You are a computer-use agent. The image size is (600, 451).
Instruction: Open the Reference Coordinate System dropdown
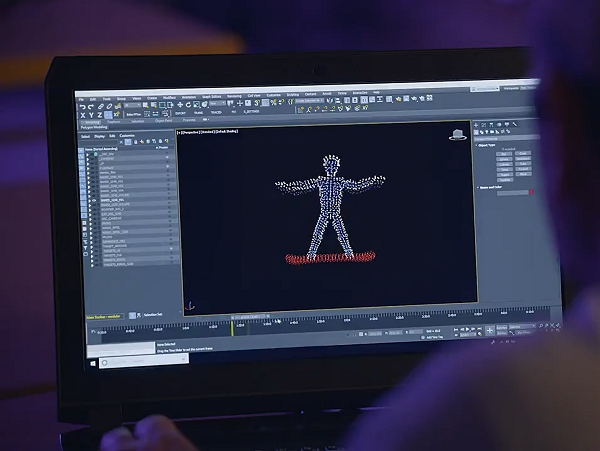[217, 103]
